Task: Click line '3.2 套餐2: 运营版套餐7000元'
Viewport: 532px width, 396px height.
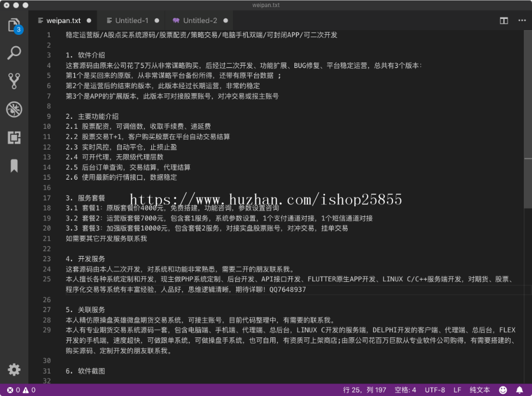Action: click(x=219, y=218)
